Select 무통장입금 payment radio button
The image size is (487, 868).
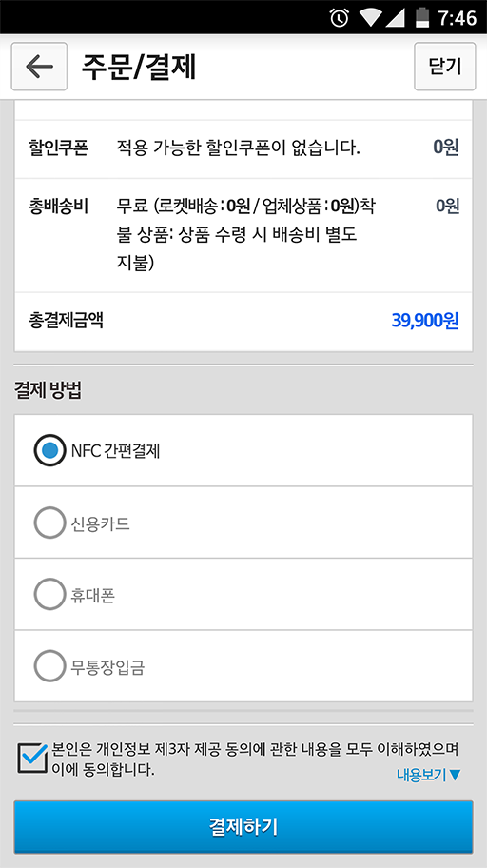pyautogui.click(x=49, y=666)
